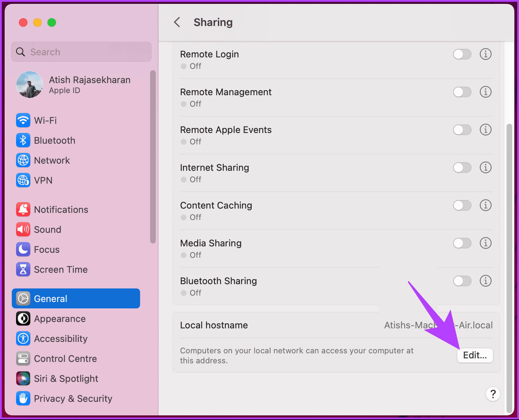Click the Edit... hostname button
Viewport: 519px width, 420px height.
click(474, 355)
